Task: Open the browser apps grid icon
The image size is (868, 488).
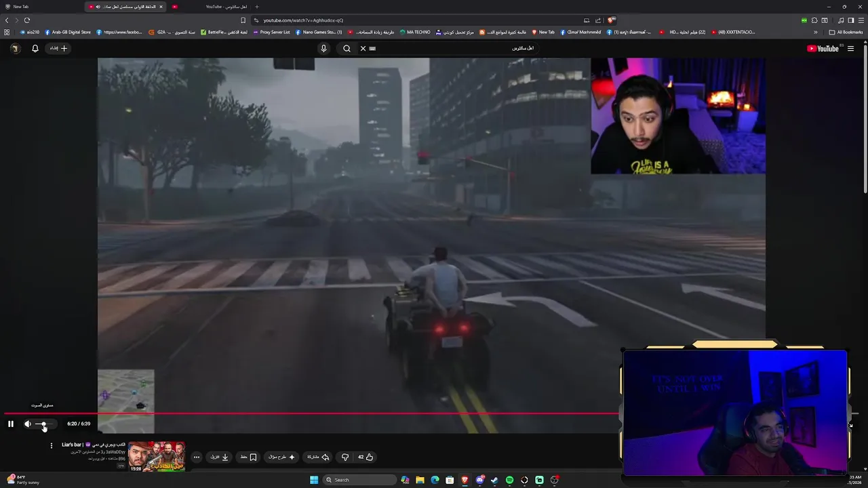Action: point(7,32)
